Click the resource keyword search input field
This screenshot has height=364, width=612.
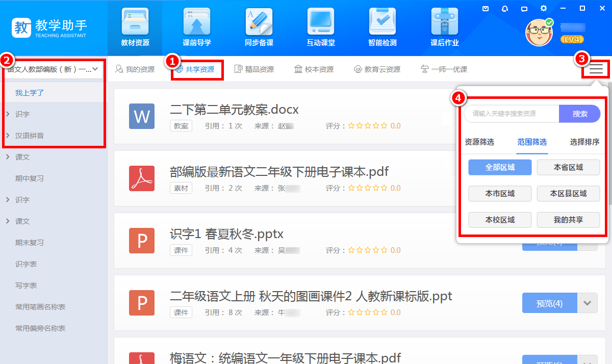click(511, 114)
